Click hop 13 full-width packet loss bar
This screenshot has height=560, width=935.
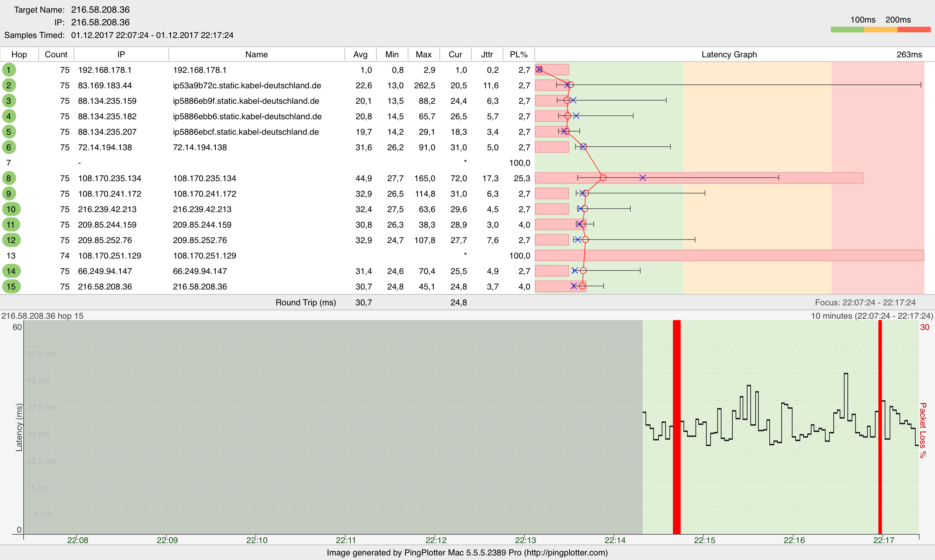[729, 255]
